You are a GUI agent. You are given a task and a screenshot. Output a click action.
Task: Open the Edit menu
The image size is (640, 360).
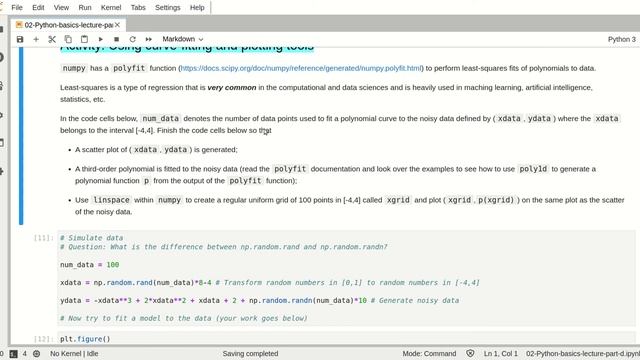[x=38, y=7]
